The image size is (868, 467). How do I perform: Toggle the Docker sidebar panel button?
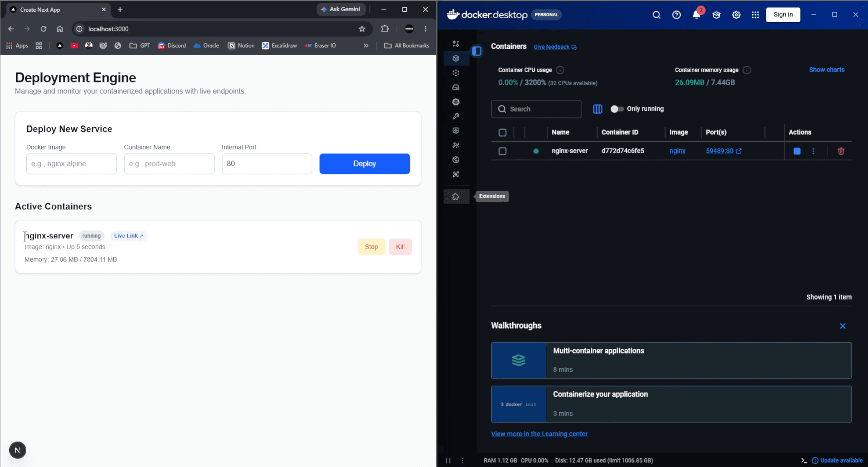477,51
